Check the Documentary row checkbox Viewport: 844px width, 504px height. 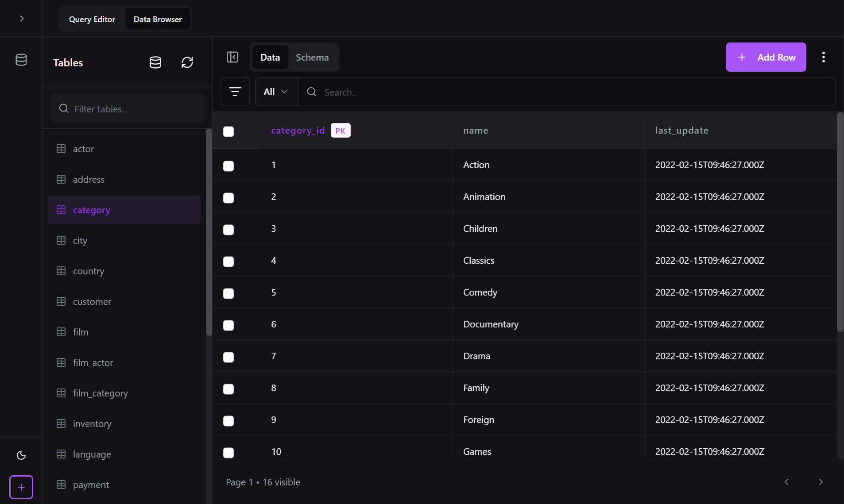(228, 325)
